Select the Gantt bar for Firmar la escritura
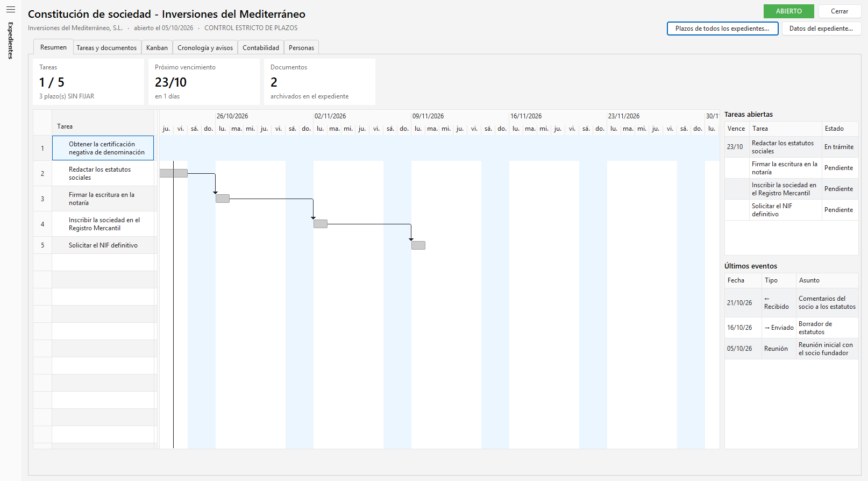 pyautogui.click(x=223, y=199)
